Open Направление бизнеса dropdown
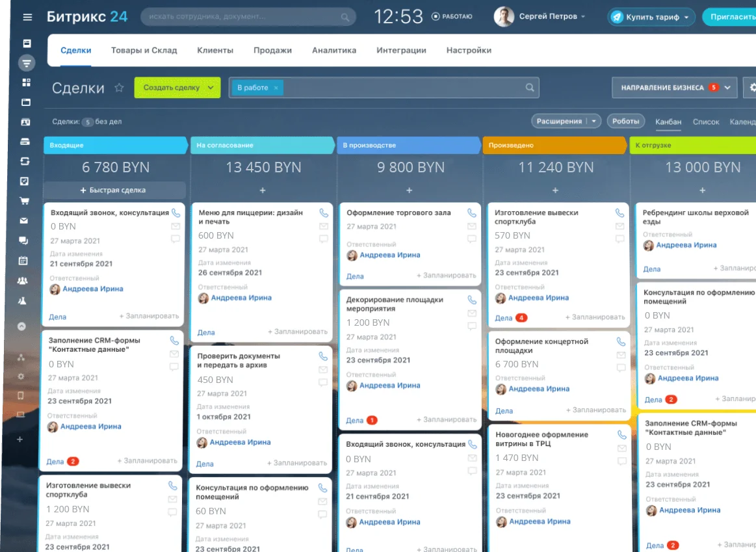Viewport: 756px width, 552px height. click(x=673, y=88)
